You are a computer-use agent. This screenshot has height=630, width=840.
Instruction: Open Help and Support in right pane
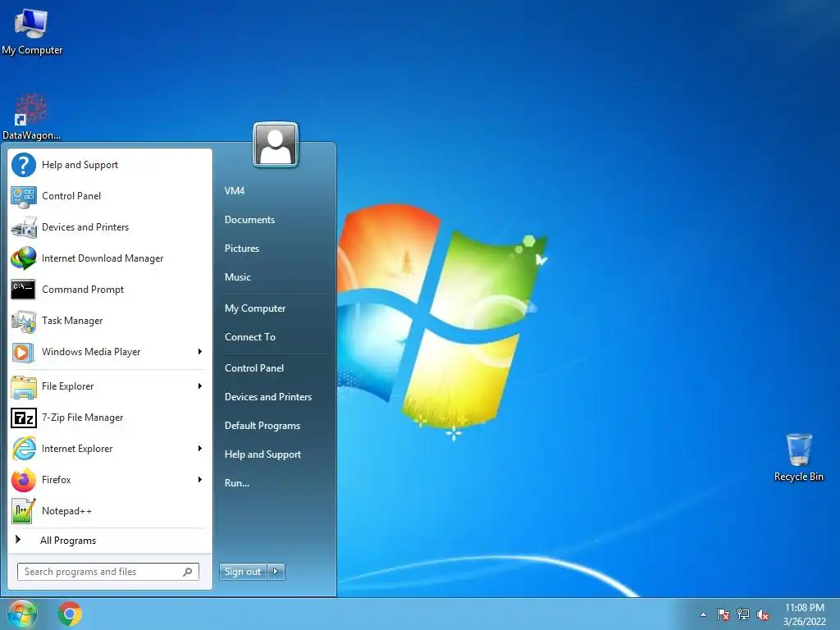pyautogui.click(x=263, y=454)
